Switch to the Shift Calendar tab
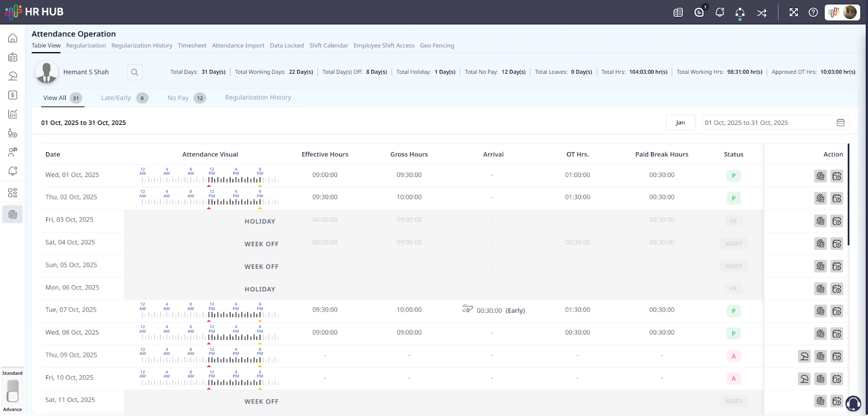 pos(328,46)
